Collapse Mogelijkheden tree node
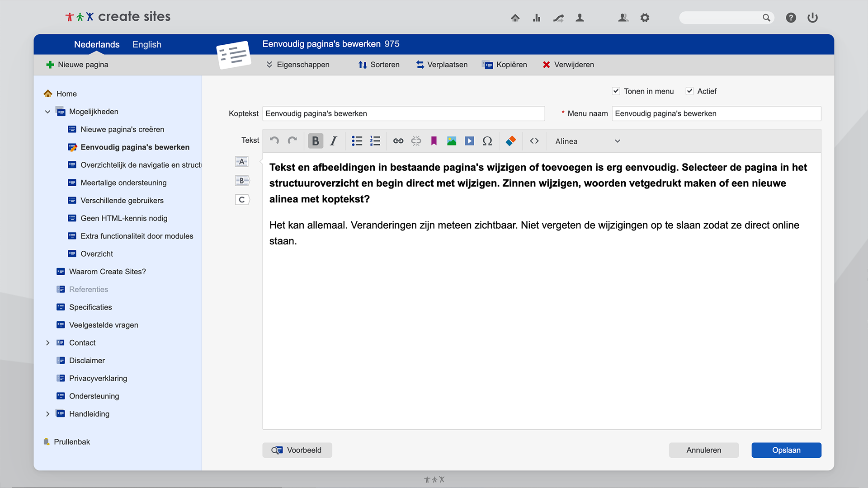Image resolution: width=868 pixels, height=488 pixels. click(47, 112)
